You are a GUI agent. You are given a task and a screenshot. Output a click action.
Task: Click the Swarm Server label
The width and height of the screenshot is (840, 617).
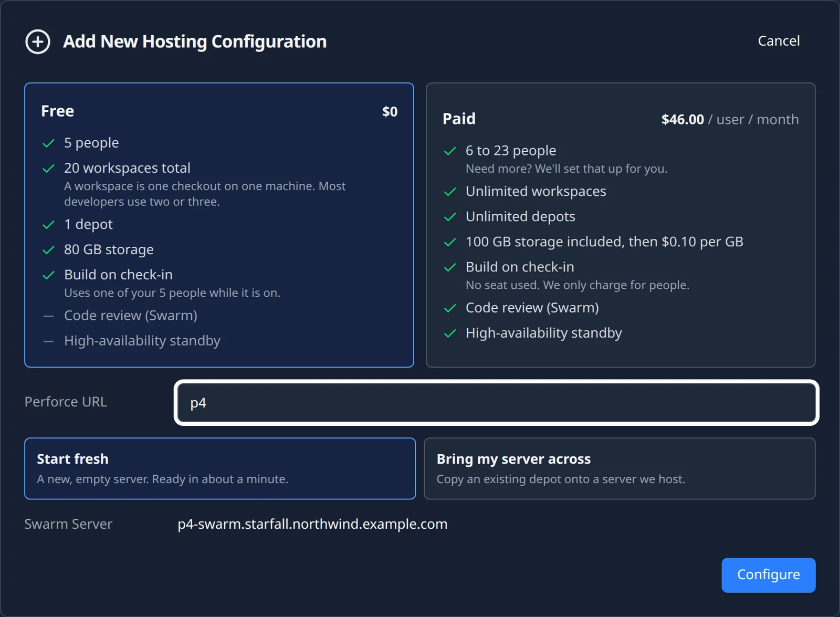68,524
